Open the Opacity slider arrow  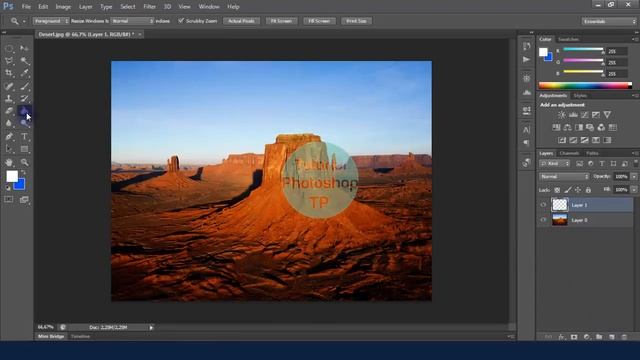click(x=634, y=177)
